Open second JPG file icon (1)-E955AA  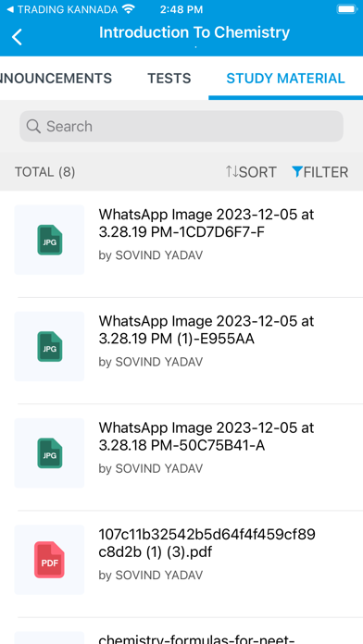[50, 347]
